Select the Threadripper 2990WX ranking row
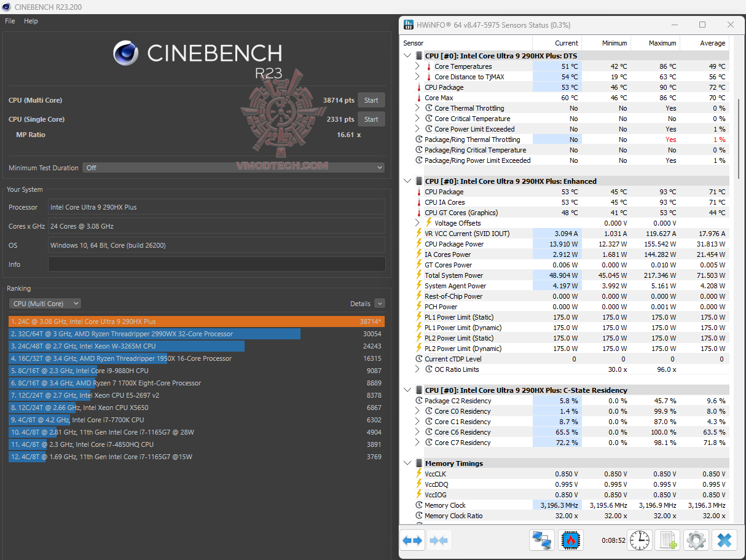Image resolution: width=746 pixels, height=560 pixels. pyautogui.click(x=197, y=334)
